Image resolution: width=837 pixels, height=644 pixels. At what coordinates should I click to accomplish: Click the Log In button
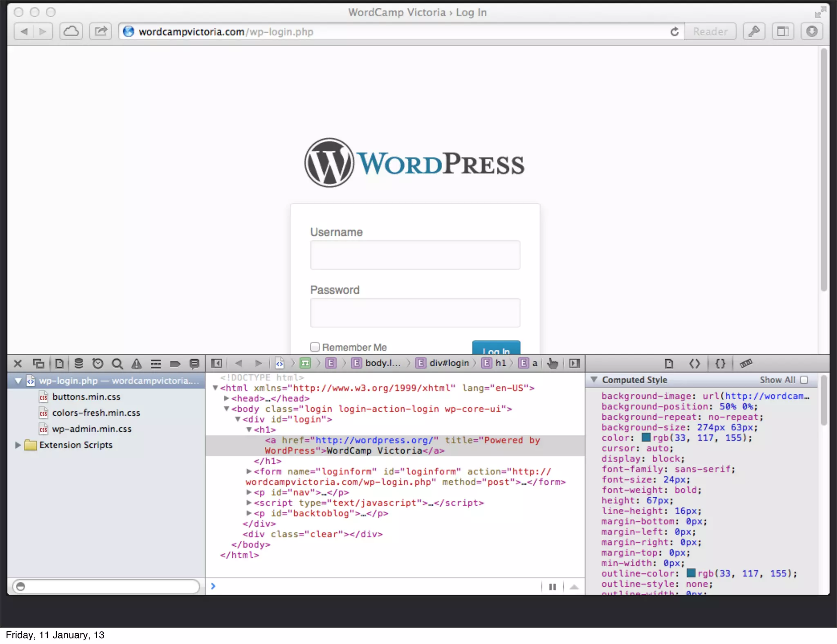tap(496, 348)
